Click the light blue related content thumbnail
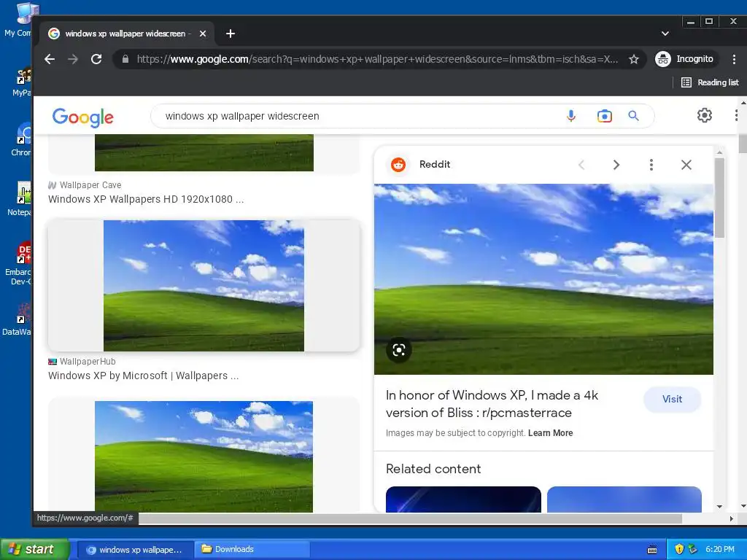This screenshot has width=747, height=560. [624, 499]
